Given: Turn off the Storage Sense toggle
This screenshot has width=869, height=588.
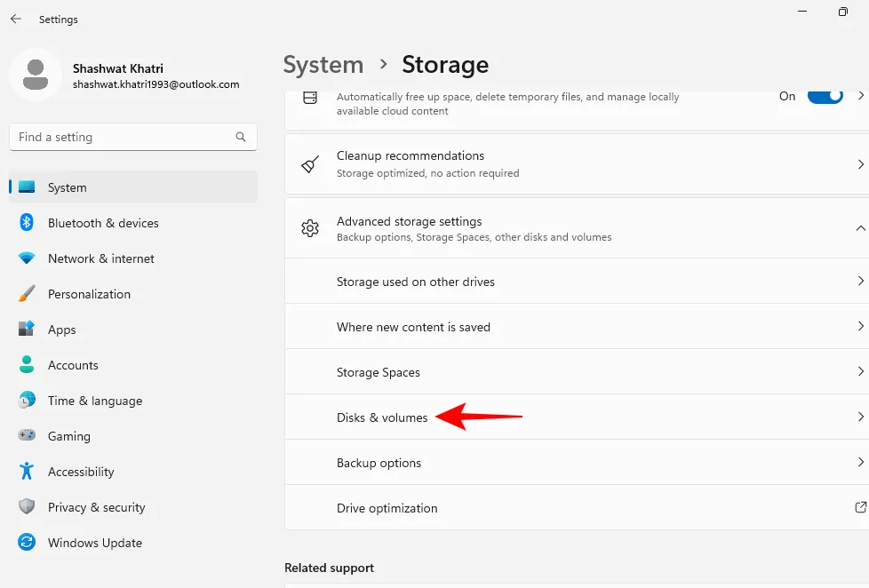Looking at the screenshot, I should pyautogui.click(x=825, y=97).
